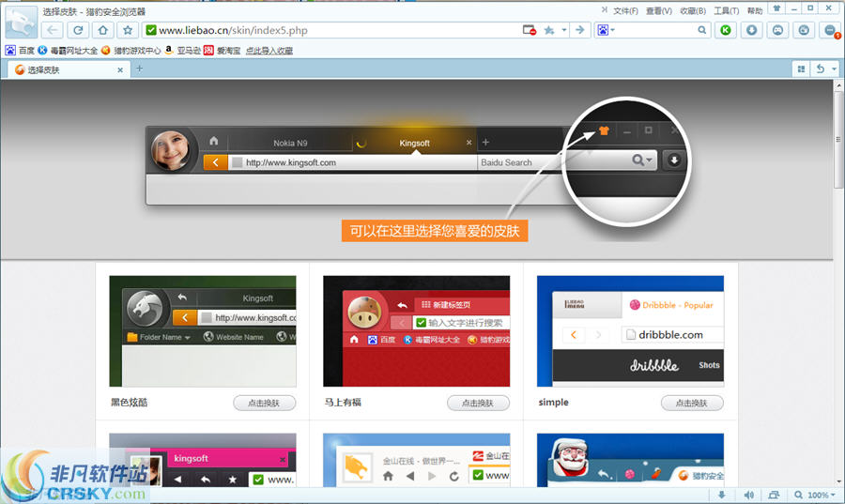This screenshot has width=845, height=504.
Task: Reload the page with the refresh button
Action: click(78, 30)
